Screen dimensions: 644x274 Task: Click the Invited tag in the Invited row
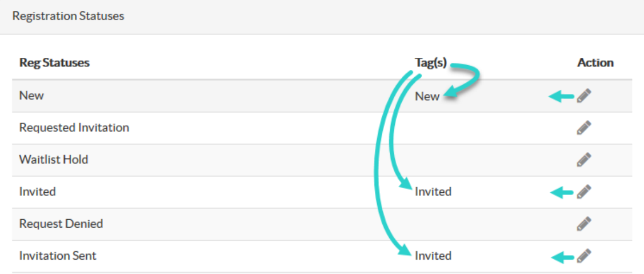click(x=433, y=192)
